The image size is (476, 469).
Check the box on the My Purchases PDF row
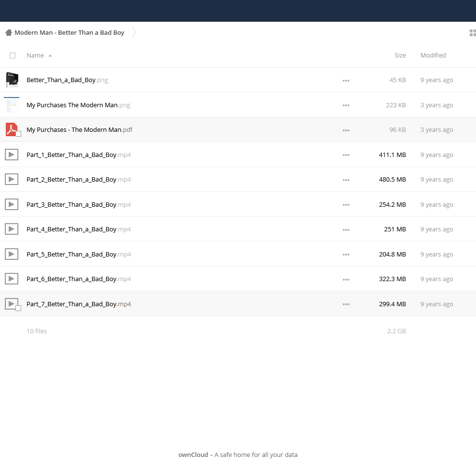[18, 134]
